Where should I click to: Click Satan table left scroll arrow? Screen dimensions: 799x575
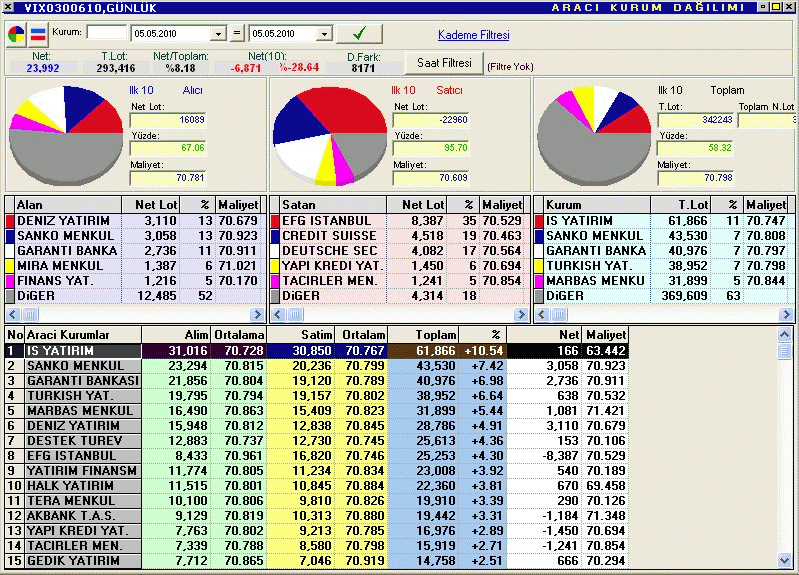pyautogui.click(x=278, y=315)
